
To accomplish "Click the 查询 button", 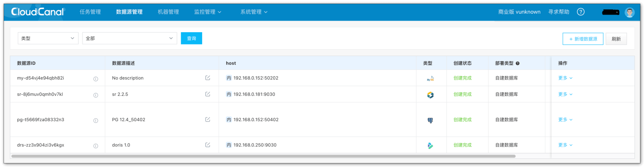I will point(191,38).
